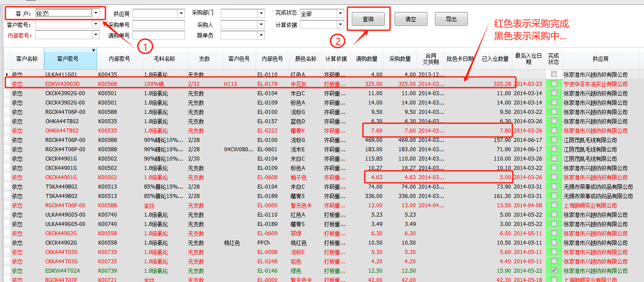The image size is (644, 282).
Task: Click the 内部款号 column header
Action: point(120,59)
